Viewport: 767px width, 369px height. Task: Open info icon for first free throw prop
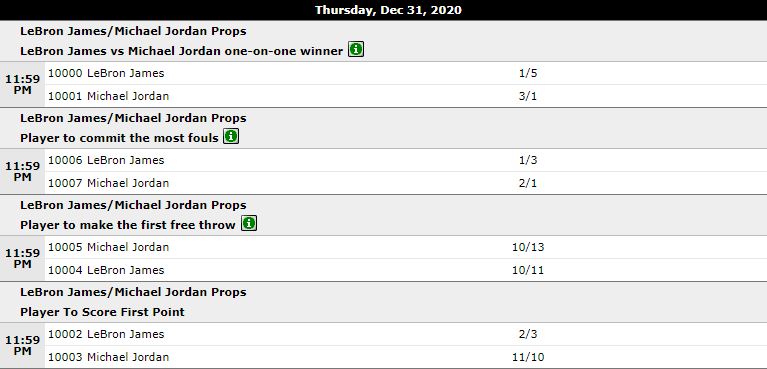(x=249, y=224)
